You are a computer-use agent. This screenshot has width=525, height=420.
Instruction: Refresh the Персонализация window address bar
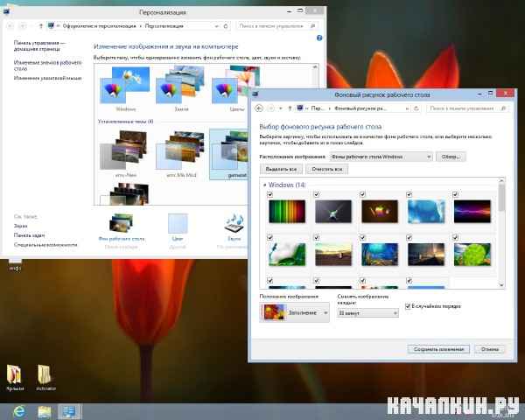(x=226, y=25)
